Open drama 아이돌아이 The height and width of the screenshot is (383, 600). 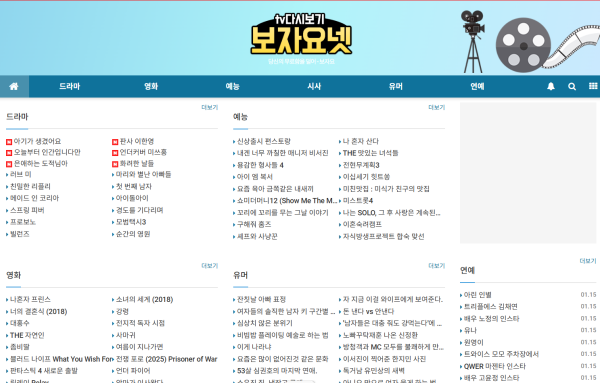(132, 198)
